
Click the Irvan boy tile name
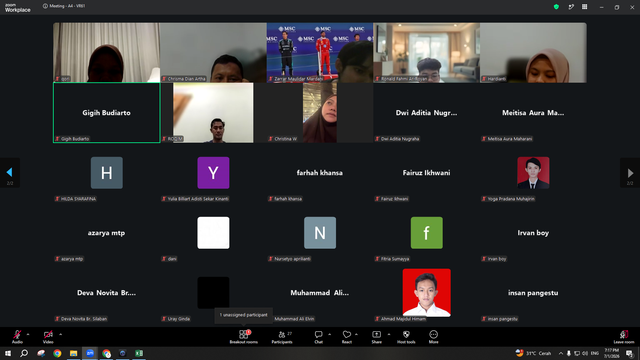(533, 233)
